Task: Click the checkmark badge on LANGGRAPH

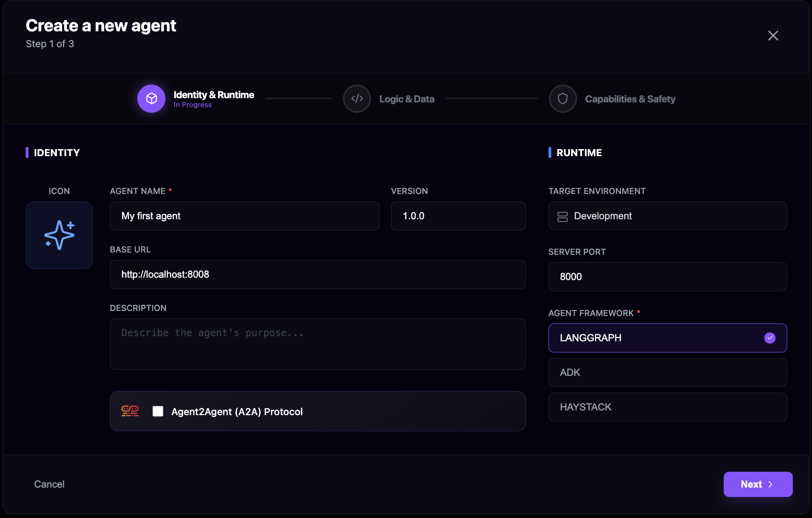Action: [x=769, y=338]
